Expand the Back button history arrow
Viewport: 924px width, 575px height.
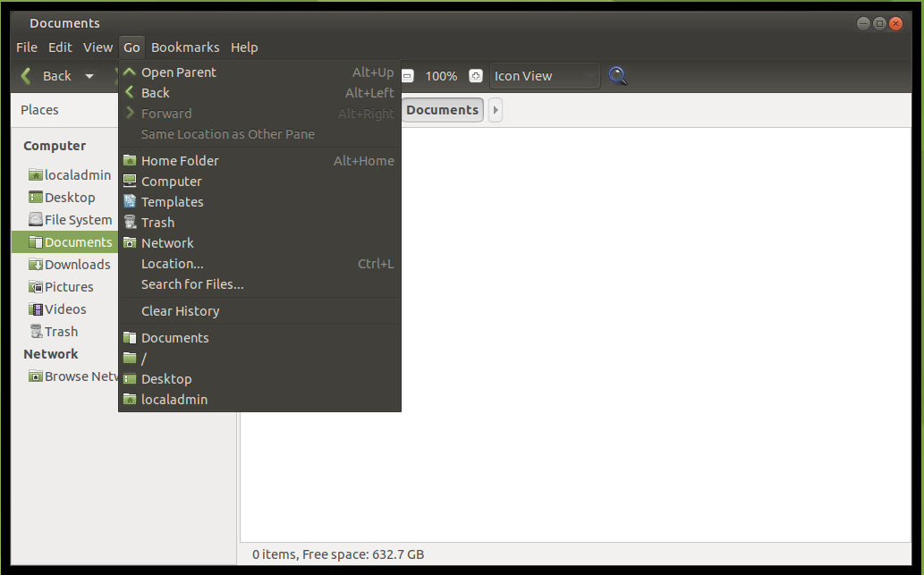tap(89, 76)
